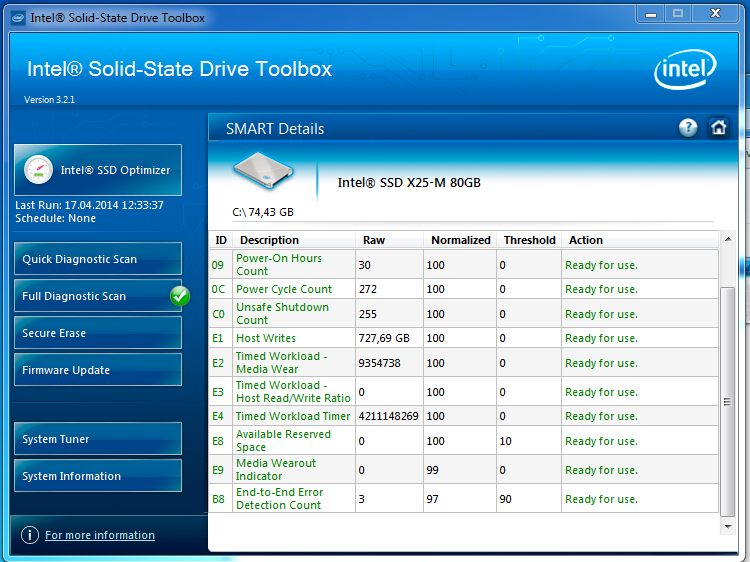Select Host Writes row

tap(464, 338)
